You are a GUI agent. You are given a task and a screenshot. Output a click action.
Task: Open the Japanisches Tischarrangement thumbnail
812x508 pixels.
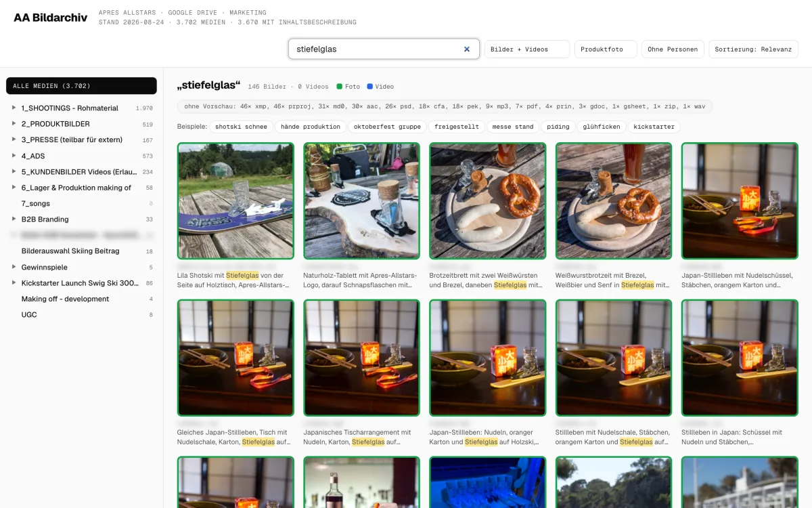[x=361, y=358]
